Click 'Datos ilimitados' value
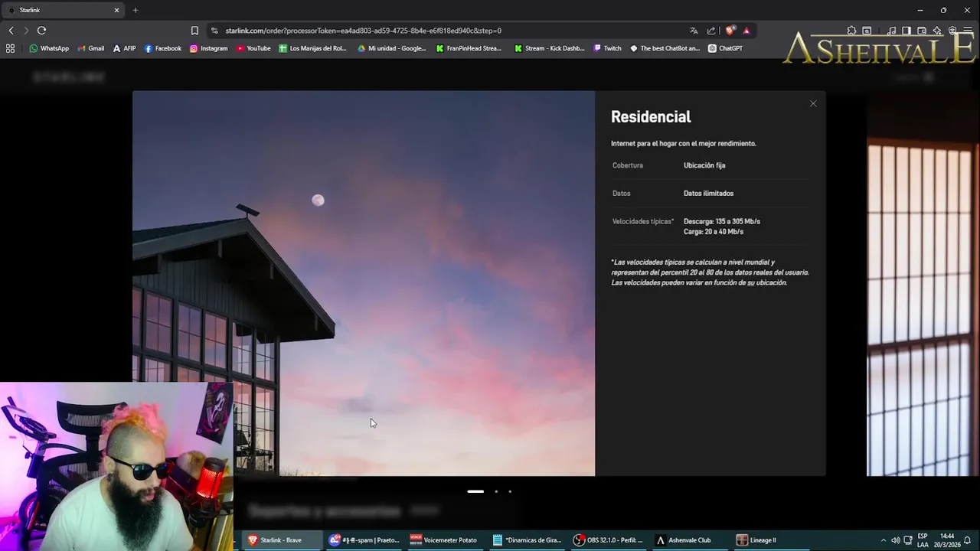Viewport: 980px width, 551px height. [x=708, y=194]
